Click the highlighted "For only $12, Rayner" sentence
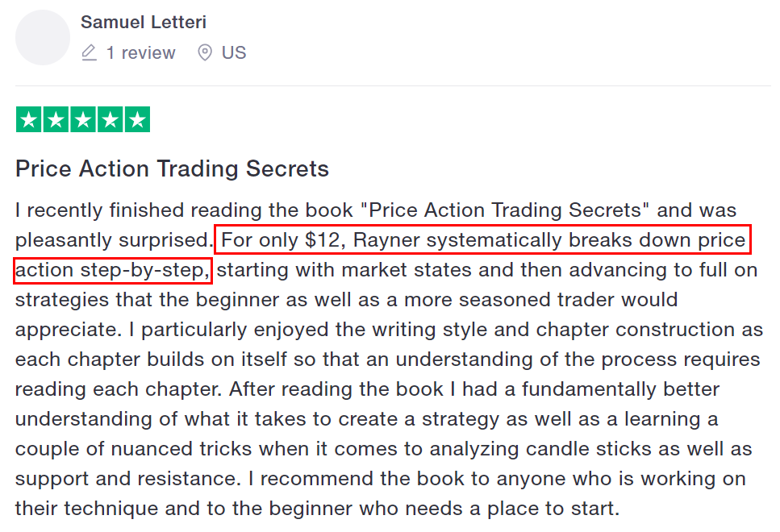The image size is (780, 532). pos(482,239)
